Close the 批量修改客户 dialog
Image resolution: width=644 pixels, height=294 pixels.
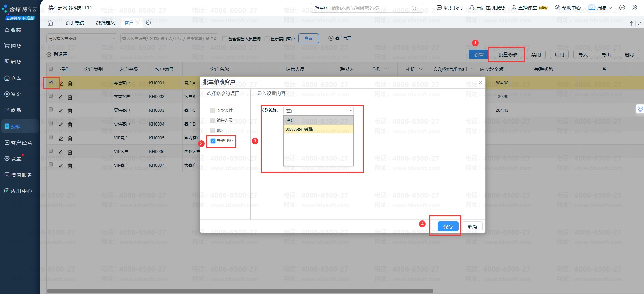pyautogui.click(x=480, y=83)
